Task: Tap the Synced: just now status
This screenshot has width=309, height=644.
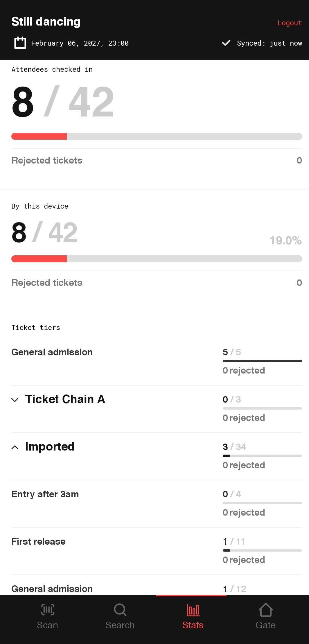Action: coord(269,43)
